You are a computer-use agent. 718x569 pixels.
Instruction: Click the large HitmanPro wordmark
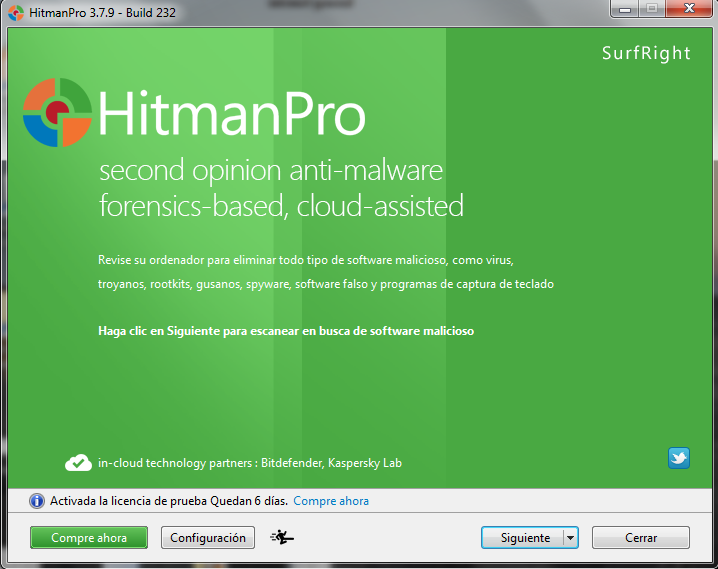[232, 115]
